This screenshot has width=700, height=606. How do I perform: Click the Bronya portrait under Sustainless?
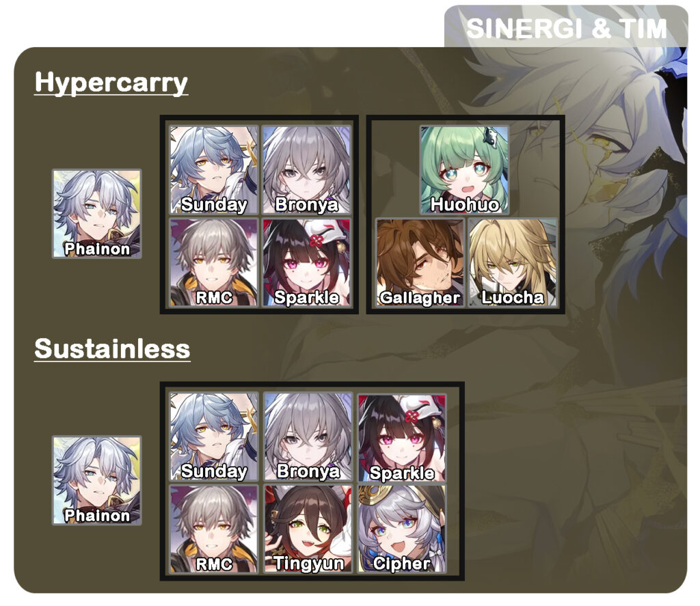tap(308, 437)
